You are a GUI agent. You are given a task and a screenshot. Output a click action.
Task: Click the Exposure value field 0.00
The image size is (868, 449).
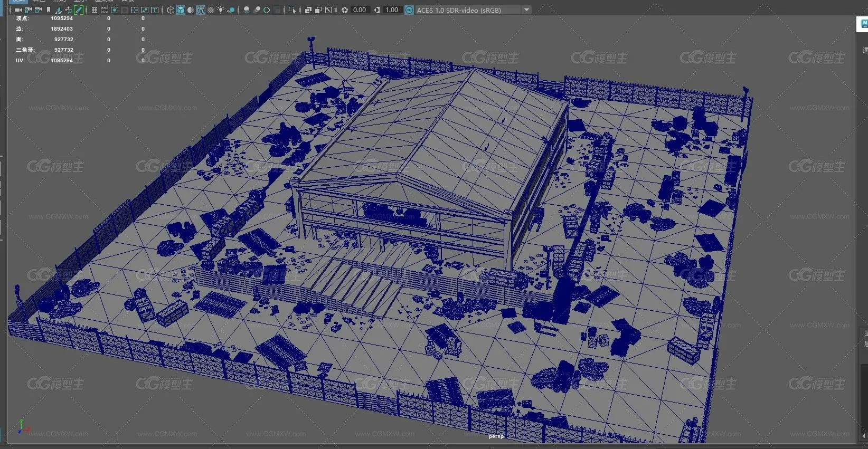pyautogui.click(x=360, y=10)
